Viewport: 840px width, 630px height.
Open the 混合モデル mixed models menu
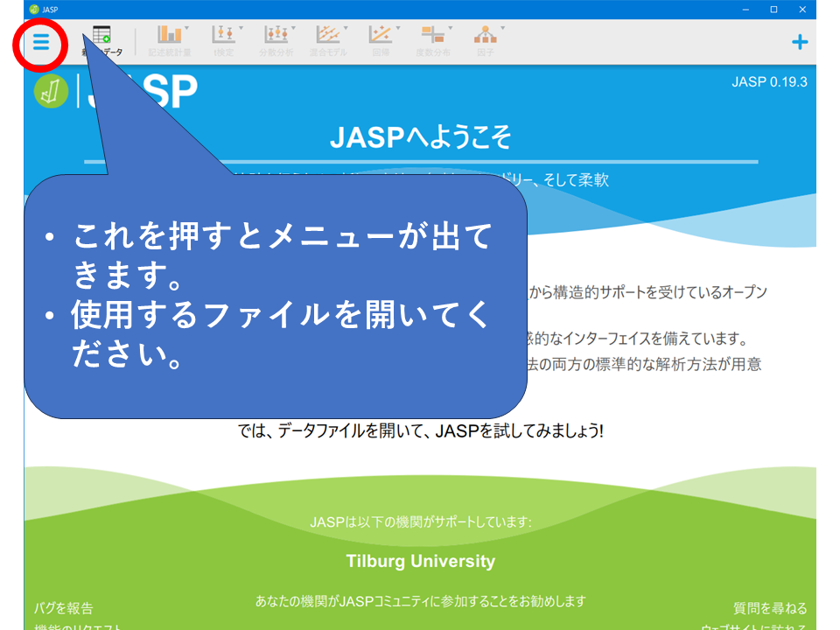pyautogui.click(x=328, y=41)
